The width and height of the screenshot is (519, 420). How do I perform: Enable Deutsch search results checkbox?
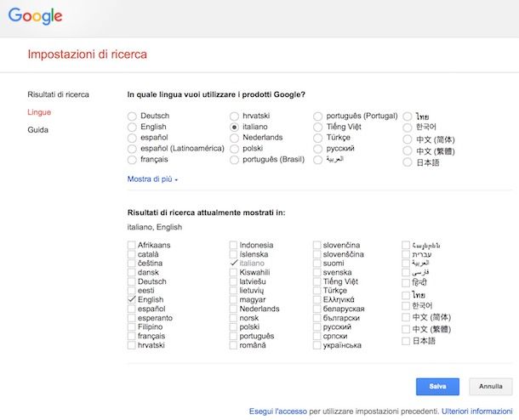tap(131, 281)
